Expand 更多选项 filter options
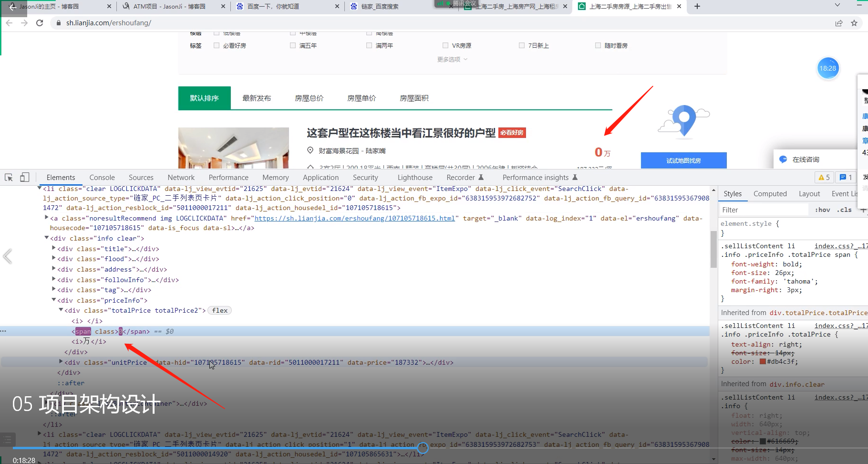 point(452,59)
